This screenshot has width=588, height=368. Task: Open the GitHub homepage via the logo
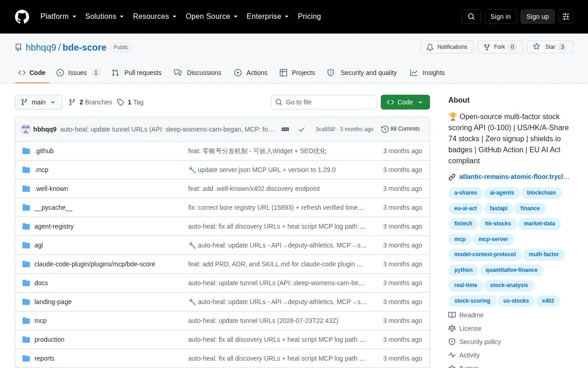pyautogui.click(x=22, y=17)
